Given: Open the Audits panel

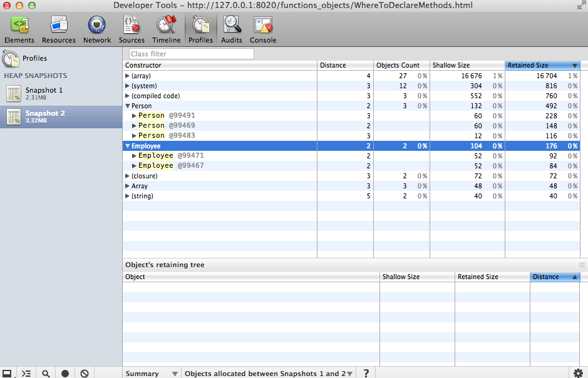Looking at the screenshot, I should (x=232, y=29).
